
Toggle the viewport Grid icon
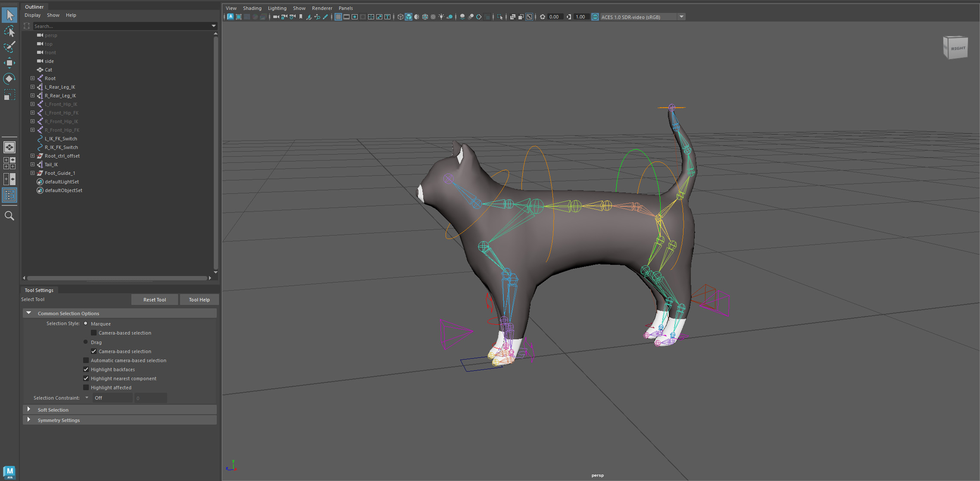338,17
